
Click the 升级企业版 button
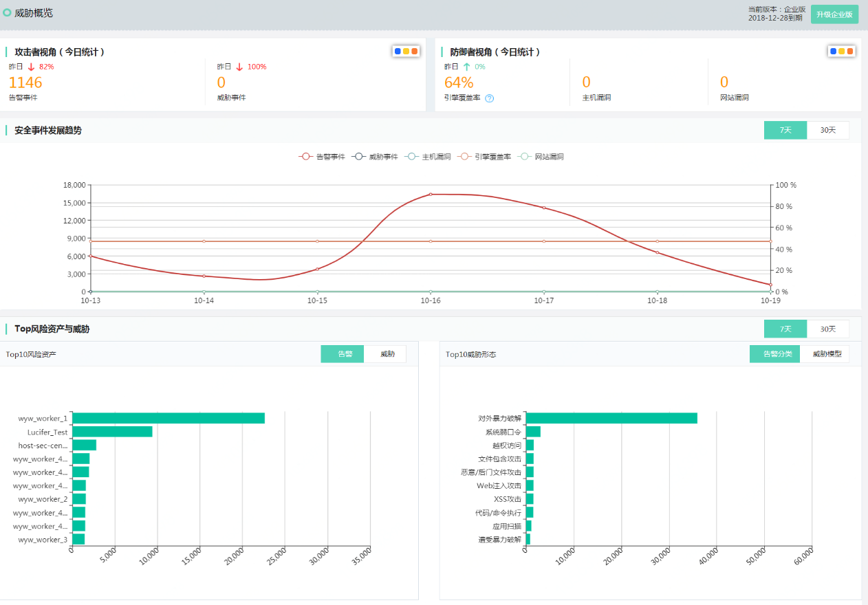[834, 13]
